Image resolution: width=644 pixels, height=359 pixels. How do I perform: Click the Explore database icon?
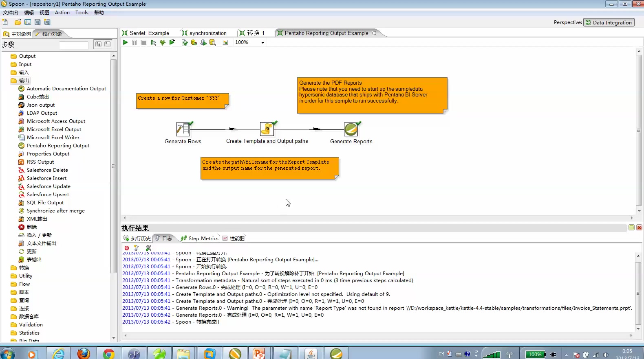point(212,42)
